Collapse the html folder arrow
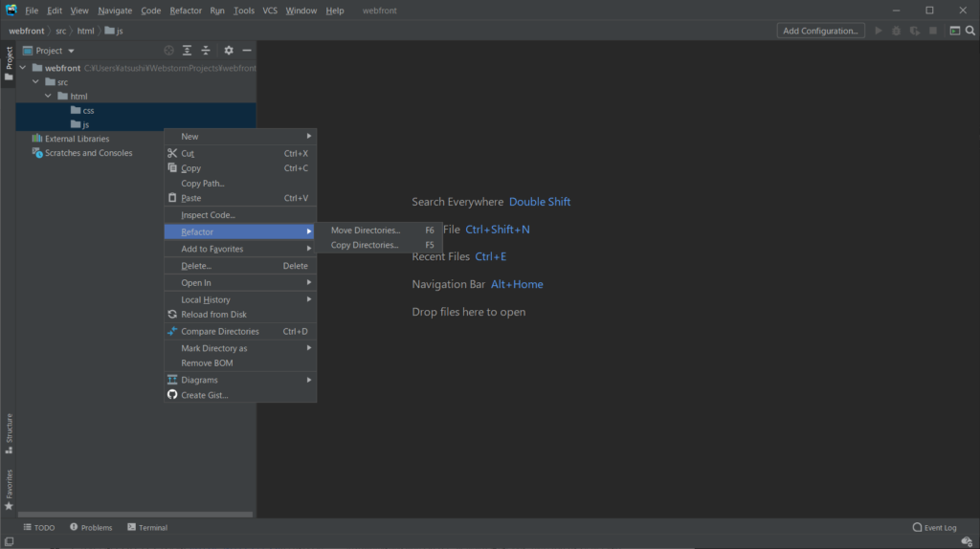 coord(48,97)
